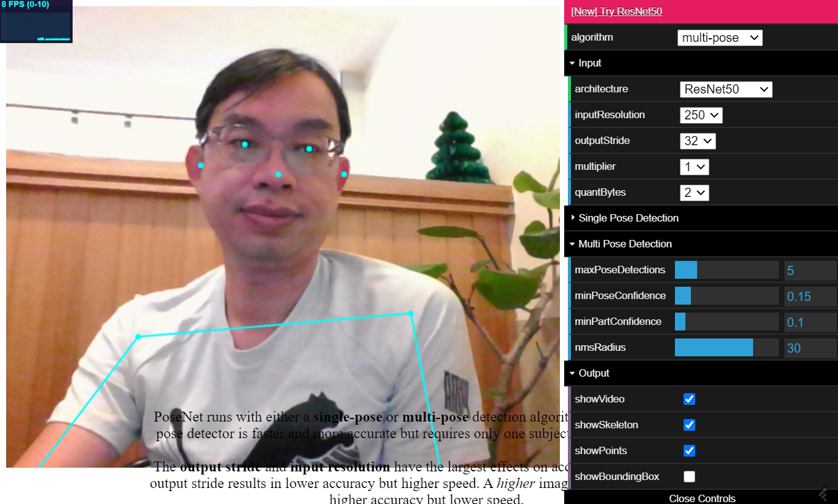
Task: Open the inputResolution 250 dropdown
Action: 701,115
